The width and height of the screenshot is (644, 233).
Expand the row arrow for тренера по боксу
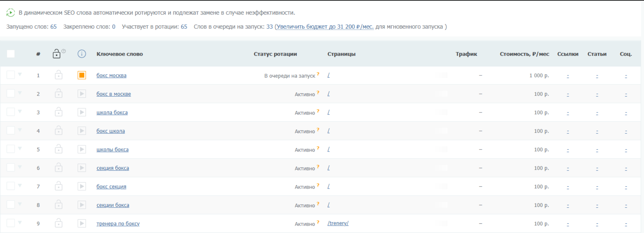point(20,223)
